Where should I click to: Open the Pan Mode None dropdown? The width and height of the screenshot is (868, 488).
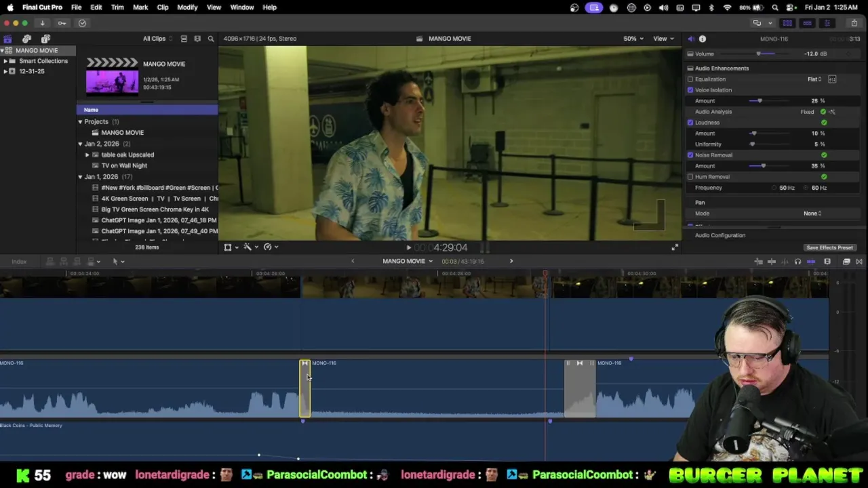point(812,213)
